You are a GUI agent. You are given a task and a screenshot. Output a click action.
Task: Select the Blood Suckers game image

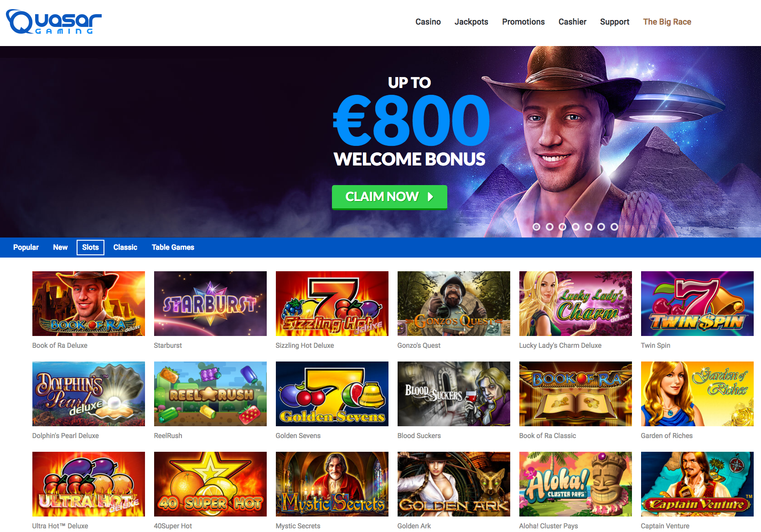click(x=454, y=394)
